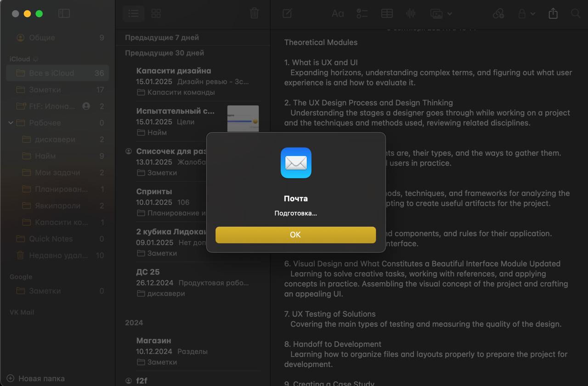Click the VK Mail account header
This screenshot has width=588, height=386.
22,312
